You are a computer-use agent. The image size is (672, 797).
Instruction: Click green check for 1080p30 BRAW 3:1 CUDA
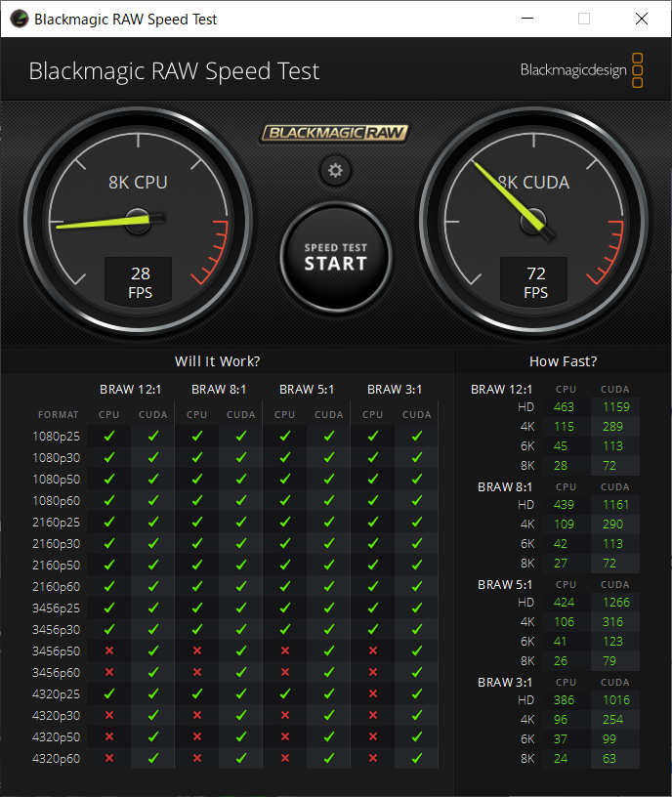417,457
